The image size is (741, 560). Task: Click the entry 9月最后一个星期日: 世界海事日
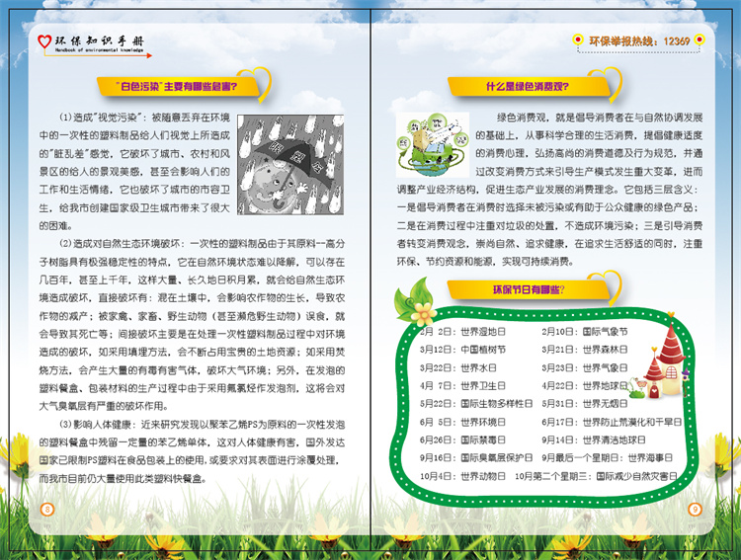pos(608,457)
